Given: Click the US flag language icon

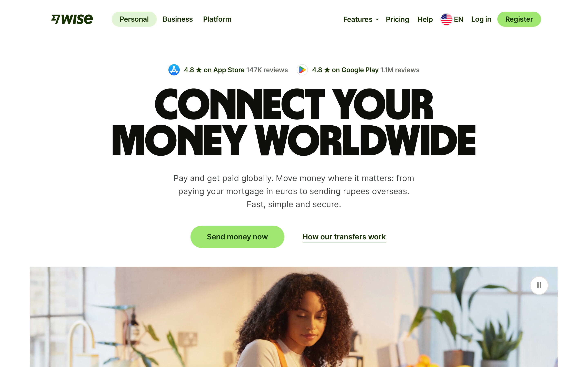Looking at the screenshot, I should pos(446,19).
